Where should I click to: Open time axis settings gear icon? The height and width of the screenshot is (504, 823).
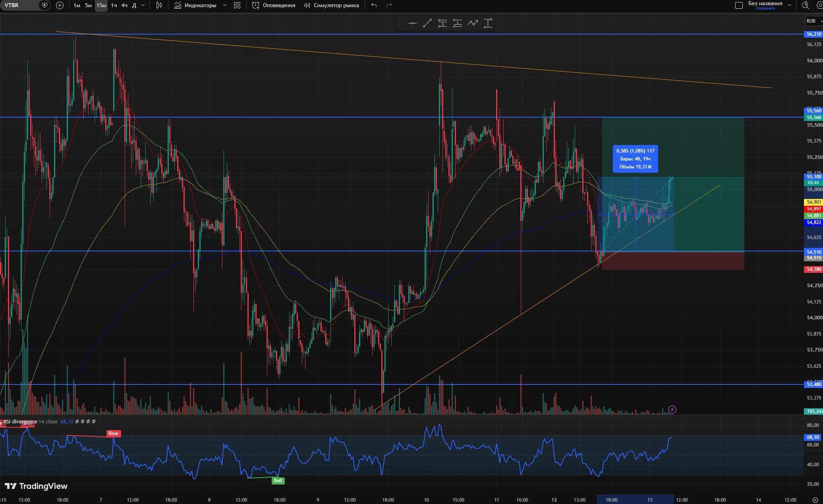[x=815, y=500]
